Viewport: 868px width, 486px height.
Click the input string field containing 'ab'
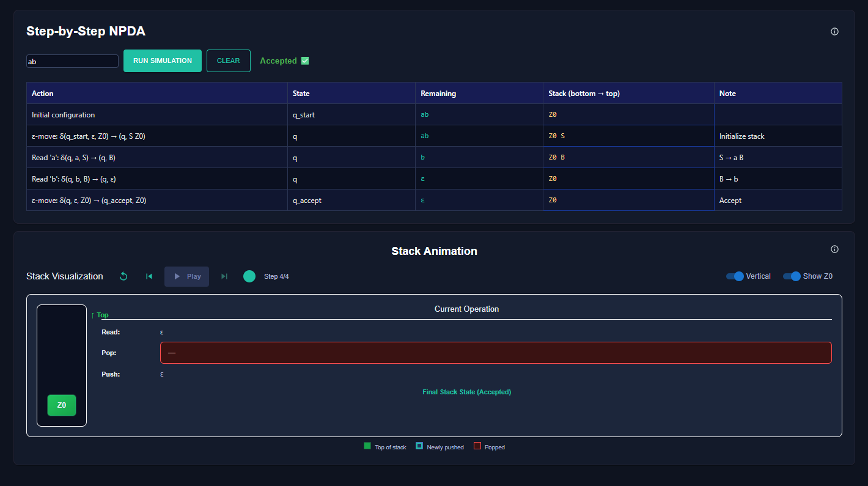point(72,61)
